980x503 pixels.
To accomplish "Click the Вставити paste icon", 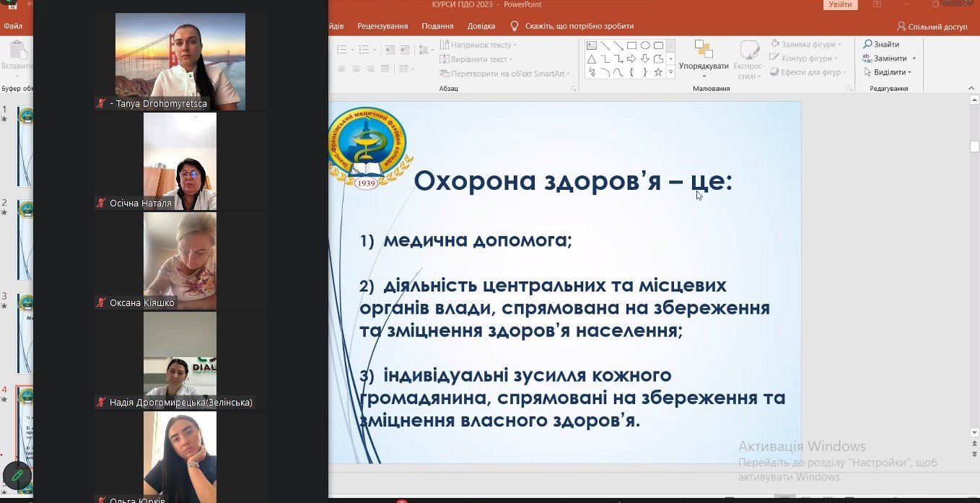I will click(16, 56).
